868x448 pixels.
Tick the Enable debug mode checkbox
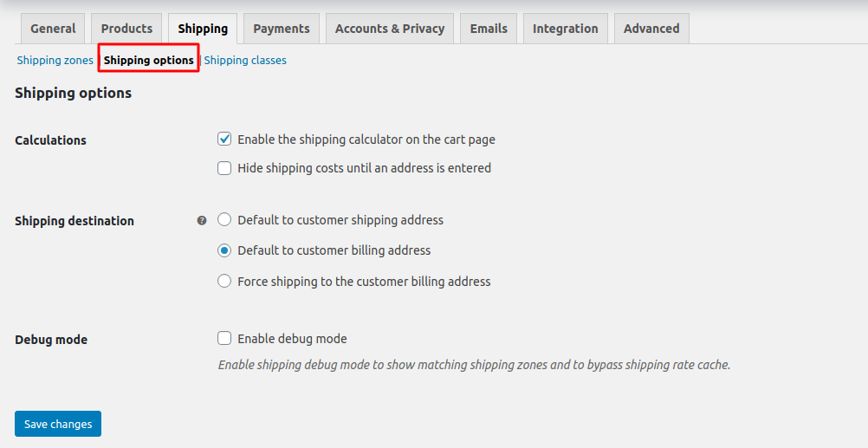click(224, 339)
